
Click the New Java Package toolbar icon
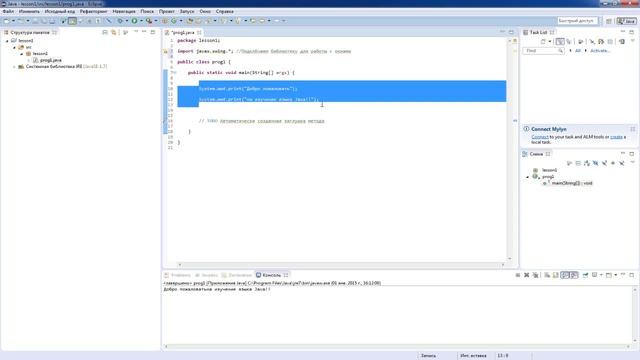pos(164,21)
